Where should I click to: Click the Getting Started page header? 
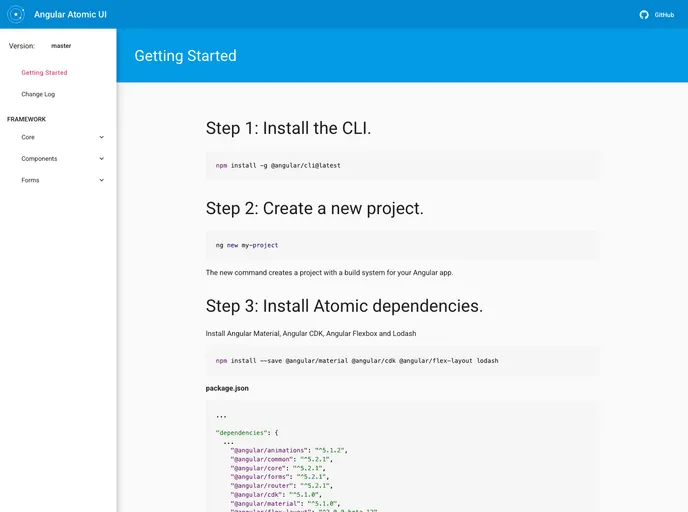click(185, 56)
